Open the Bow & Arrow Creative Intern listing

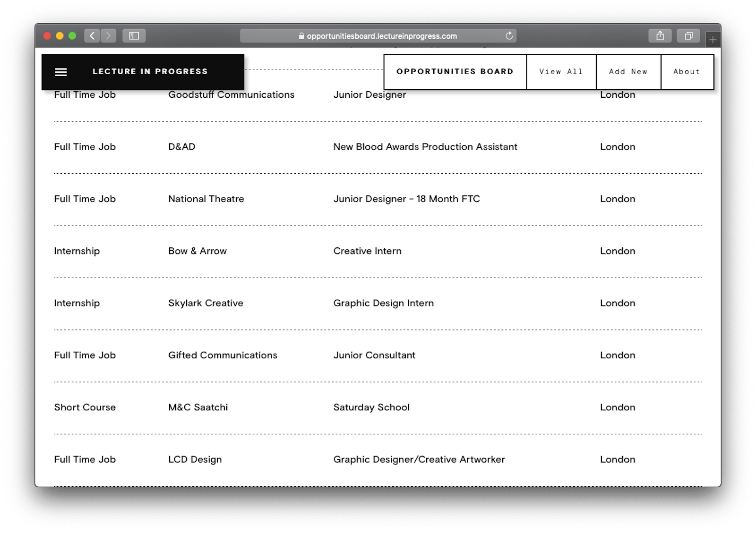click(367, 251)
